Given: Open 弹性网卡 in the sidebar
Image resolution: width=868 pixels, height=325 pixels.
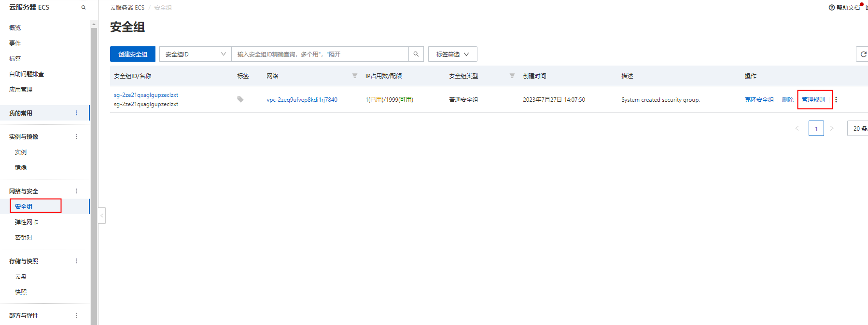Looking at the screenshot, I should [x=27, y=222].
